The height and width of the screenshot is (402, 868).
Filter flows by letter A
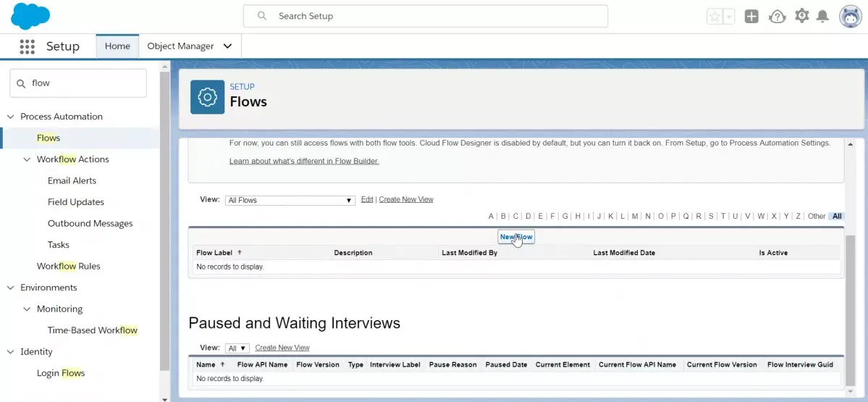[x=491, y=216]
